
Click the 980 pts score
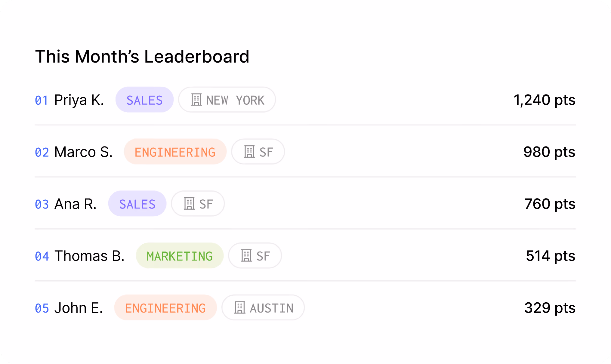pyautogui.click(x=549, y=152)
